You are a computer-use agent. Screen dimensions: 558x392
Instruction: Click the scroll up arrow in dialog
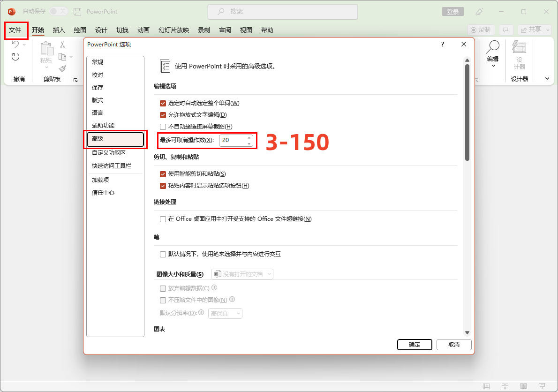(467, 60)
